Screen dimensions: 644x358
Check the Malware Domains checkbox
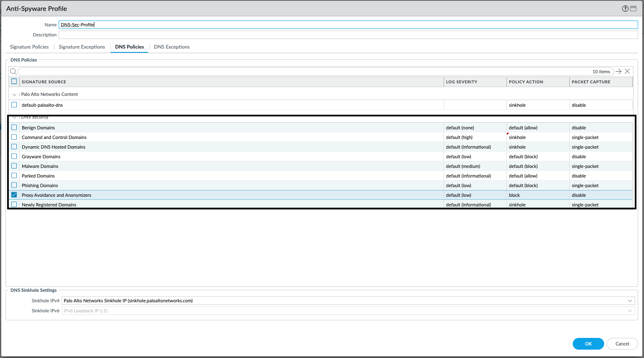[x=14, y=166]
